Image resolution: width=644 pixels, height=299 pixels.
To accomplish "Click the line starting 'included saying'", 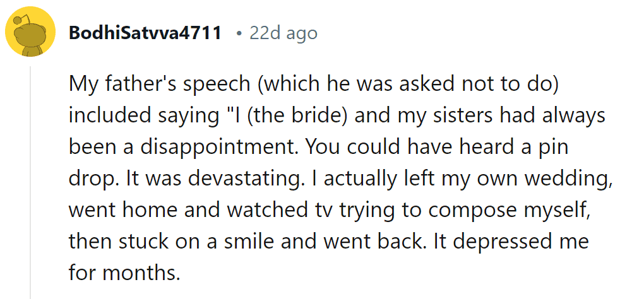I will 337,116.
